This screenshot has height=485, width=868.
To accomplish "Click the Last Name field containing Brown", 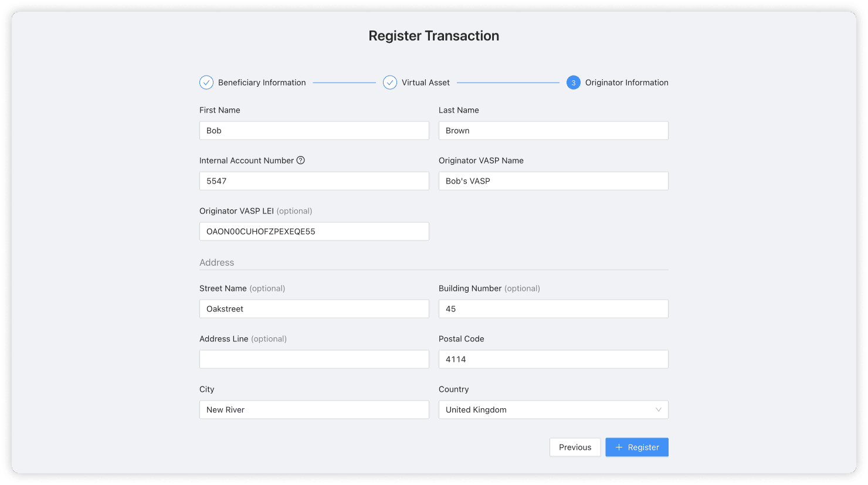I will 553,131.
